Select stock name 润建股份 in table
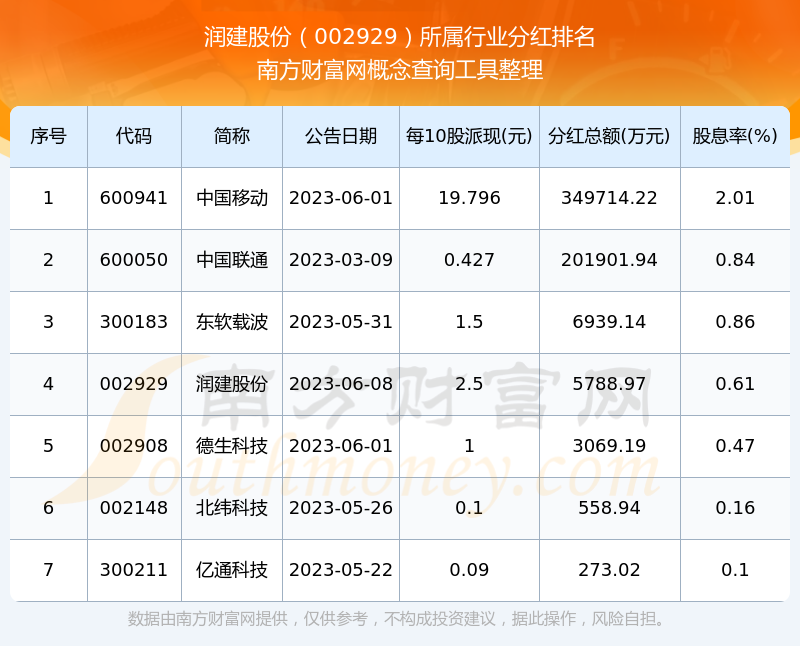This screenshot has width=800, height=646. (x=232, y=384)
